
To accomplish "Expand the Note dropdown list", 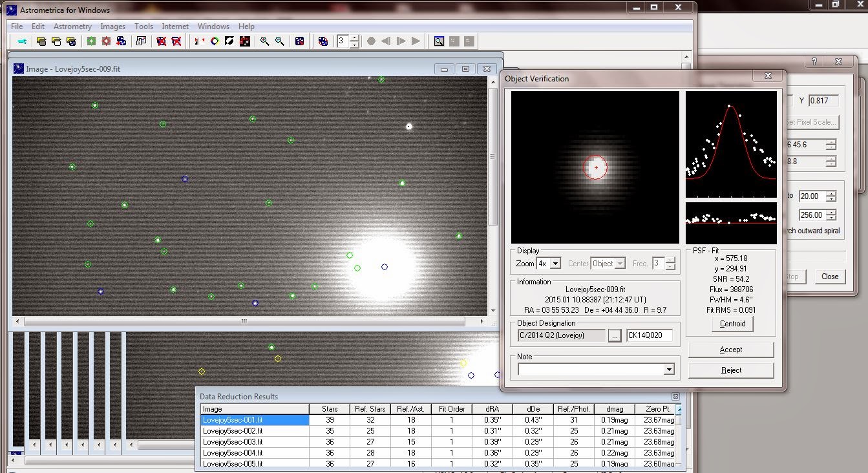I will tap(669, 370).
